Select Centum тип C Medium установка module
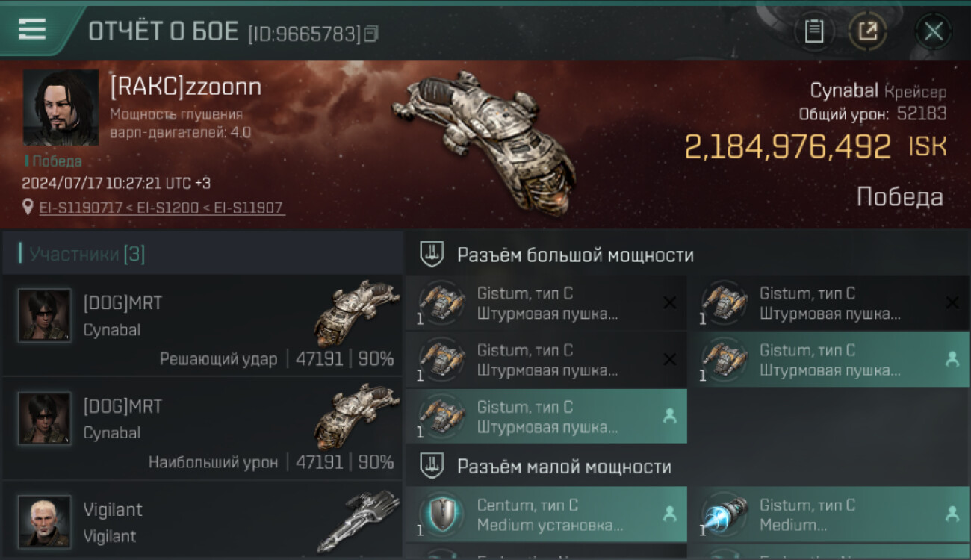Screen dimensions: 971x560 point(546,514)
